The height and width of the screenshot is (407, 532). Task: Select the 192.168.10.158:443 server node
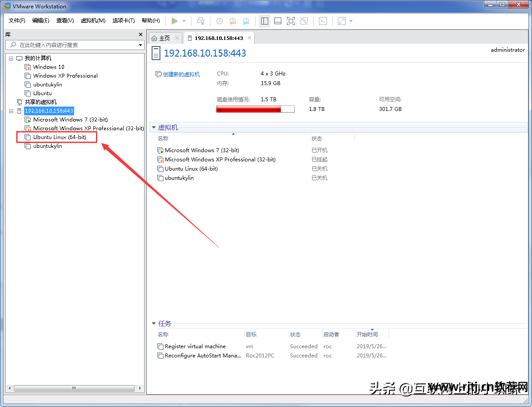[49, 111]
